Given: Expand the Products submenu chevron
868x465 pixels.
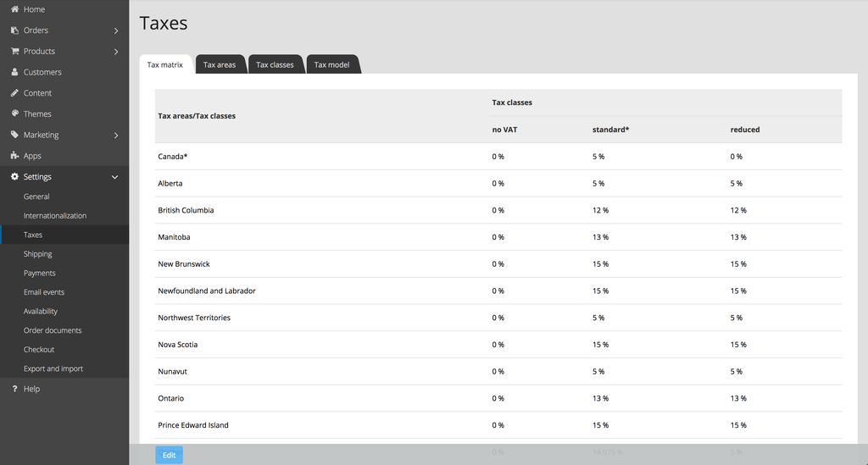Looking at the screenshot, I should point(115,52).
